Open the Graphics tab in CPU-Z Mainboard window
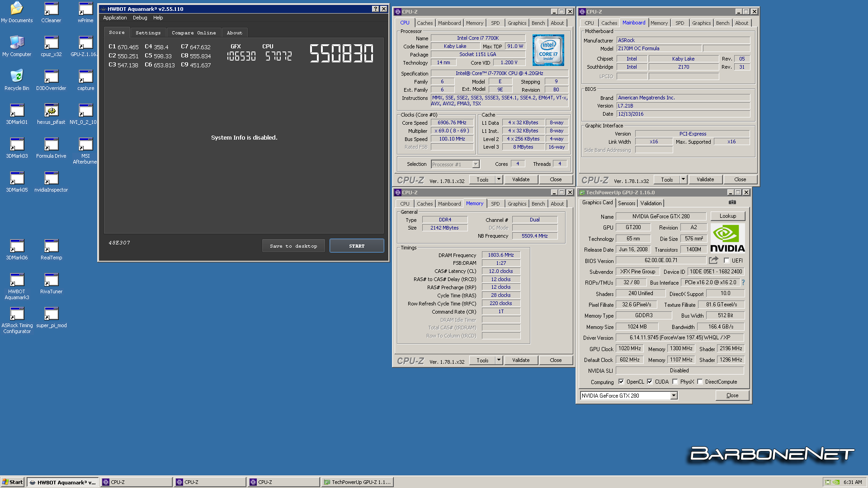The height and width of the screenshot is (488, 868). click(x=701, y=23)
